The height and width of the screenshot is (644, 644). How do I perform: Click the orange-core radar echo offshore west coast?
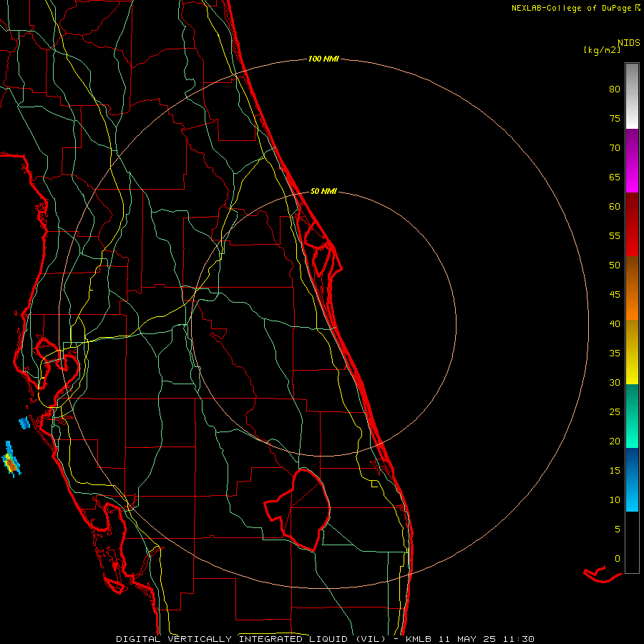[11, 462]
